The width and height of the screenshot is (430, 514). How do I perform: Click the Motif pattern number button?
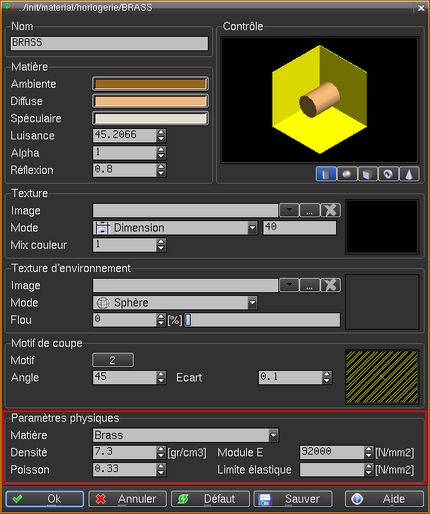pyautogui.click(x=113, y=360)
